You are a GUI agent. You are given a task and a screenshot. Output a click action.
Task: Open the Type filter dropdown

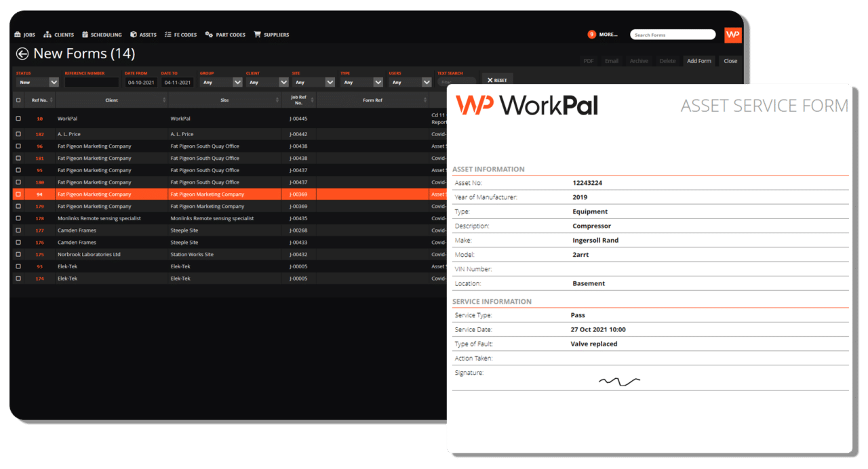tap(361, 81)
